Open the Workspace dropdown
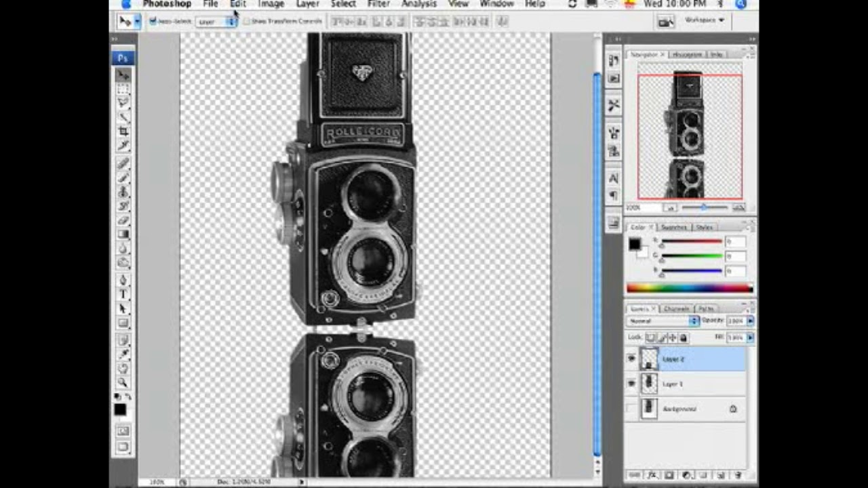This screenshot has width=868, height=488. [705, 20]
